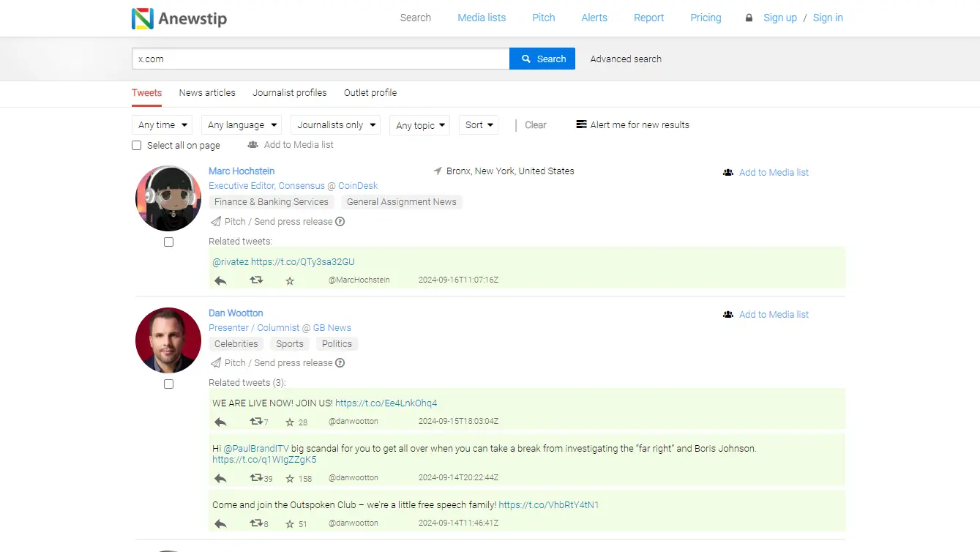Open the Sort dropdown
Viewport: 980px width, 552px height.
[x=479, y=125]
